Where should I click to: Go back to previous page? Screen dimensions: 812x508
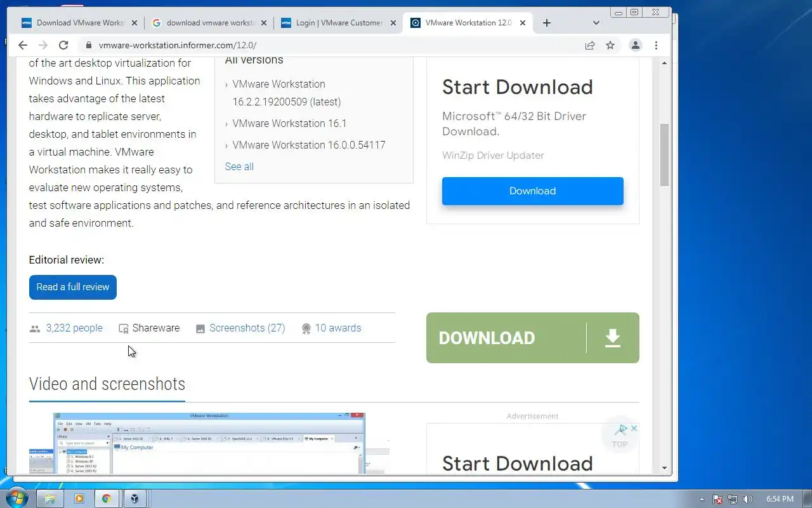coord(23,45)
